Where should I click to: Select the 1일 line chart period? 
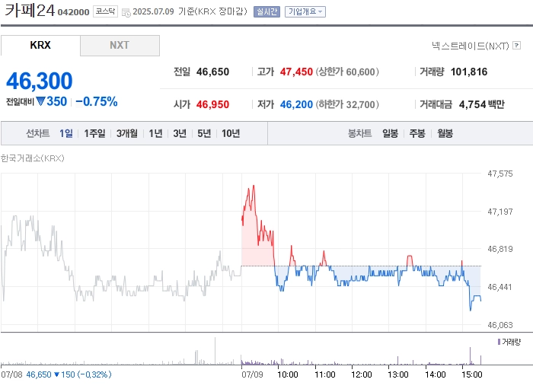(66, 133)
